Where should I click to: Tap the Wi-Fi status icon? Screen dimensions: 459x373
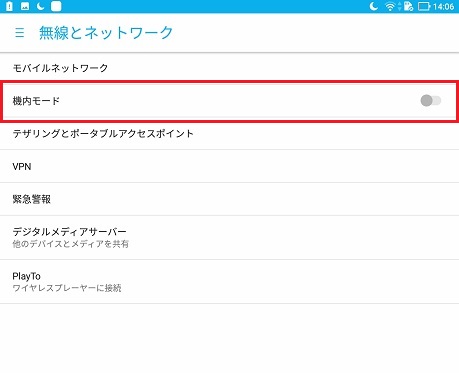point(390,6)
